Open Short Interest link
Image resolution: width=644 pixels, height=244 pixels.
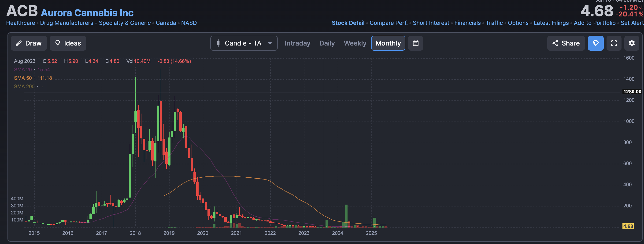coord(431,23)
